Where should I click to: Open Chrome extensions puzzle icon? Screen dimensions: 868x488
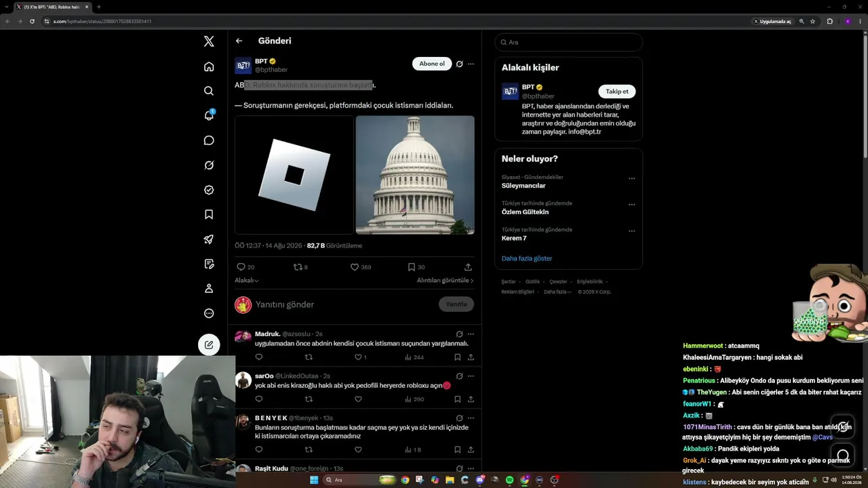click(x=829, y=21)
